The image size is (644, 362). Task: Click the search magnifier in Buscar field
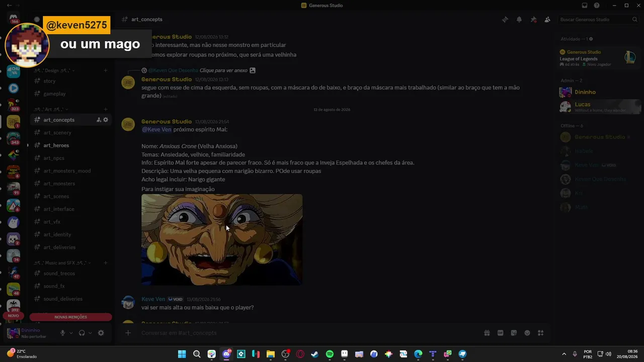click(x=635, y=20)
